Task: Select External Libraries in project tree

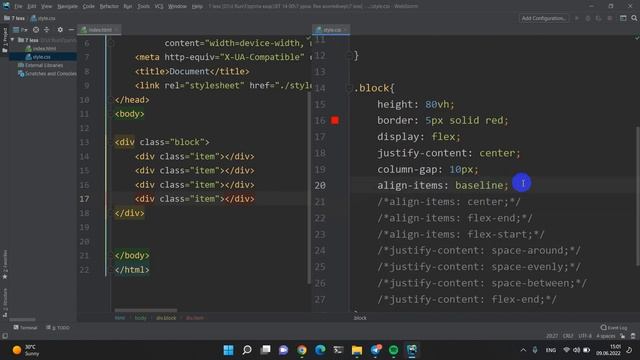Action: click(x=40, y=65)
